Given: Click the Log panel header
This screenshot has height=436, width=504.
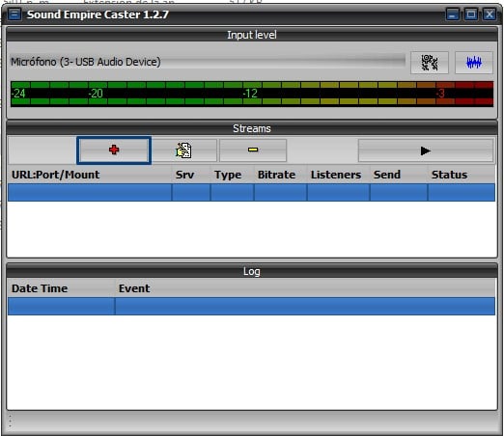Looking at the screenshot, I should [252, 271].
